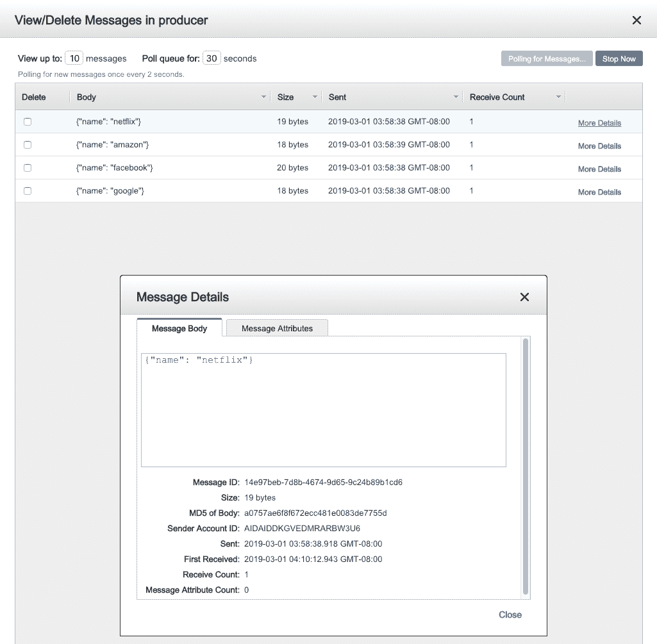657x644 pixels.
Task: Click the text 'Polling for new messages once every 2 seconds'
Action: (101, 74)
